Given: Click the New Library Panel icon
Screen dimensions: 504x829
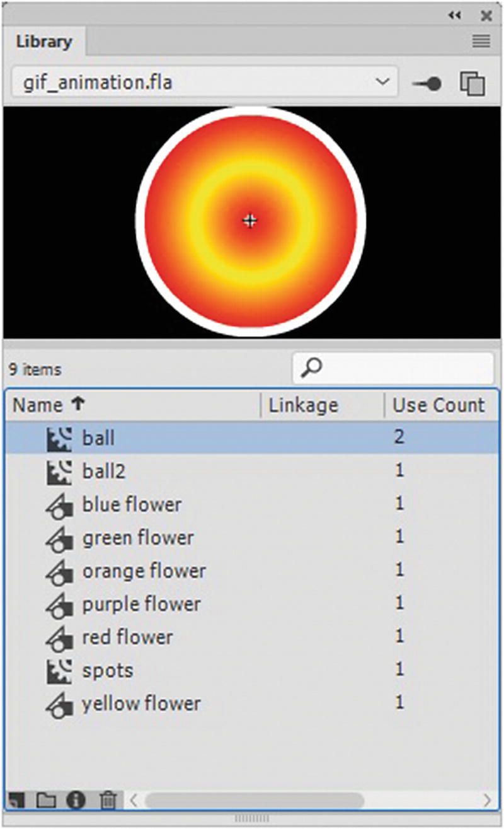Looking at the screenshot, I should 473,83.
